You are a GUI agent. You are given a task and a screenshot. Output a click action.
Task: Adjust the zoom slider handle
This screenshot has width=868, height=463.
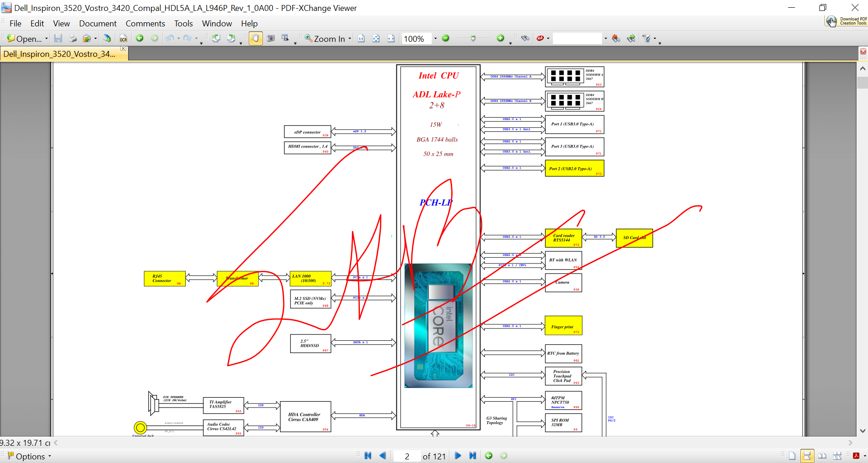pos(473,39)
